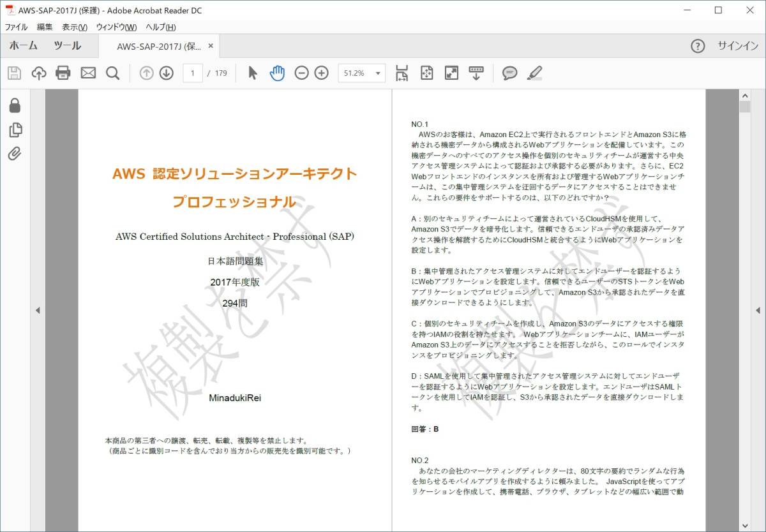Image resolution: width=766 pixels, height=532 pixels.
Task: Click the upload to cloud icon
Action: click(39, 73)
